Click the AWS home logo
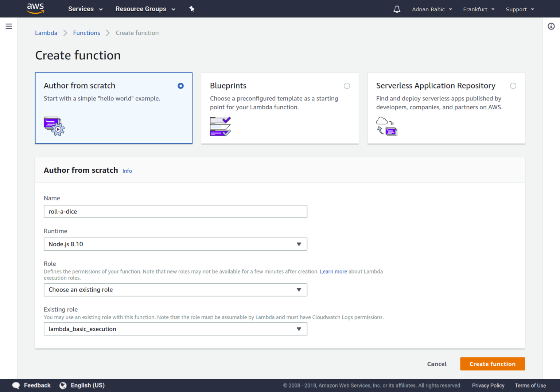Viewport: 560px width, 392px height. click(x=35, y=8)
